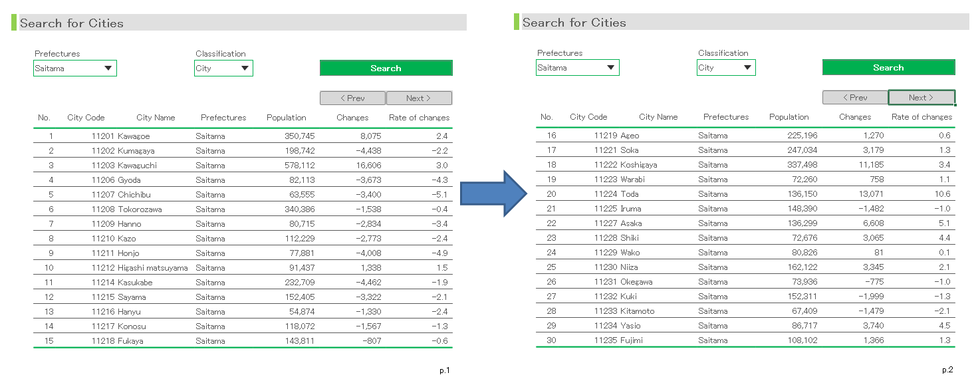
Task: Click the Toda population value 136,150
Action: click(x=801, y=194)
